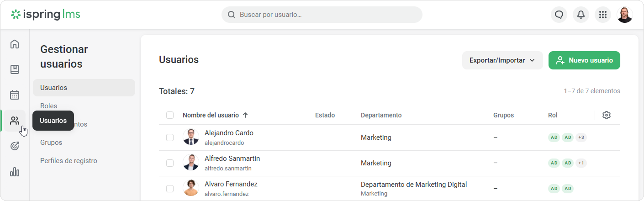Image resolution: width=644 pixels, height=201 pixels.
Task: Tick the checkbox for Alvaro Fernandez
Action: click(x=170, y=188)
